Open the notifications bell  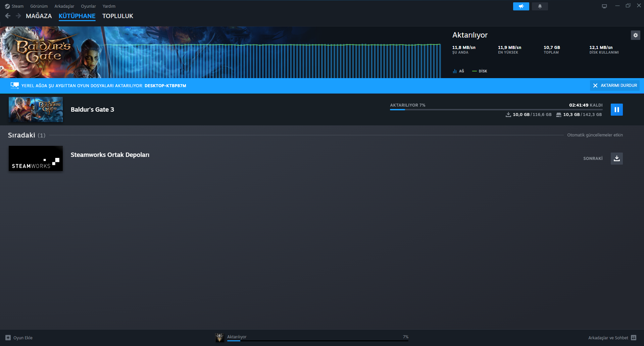point(540,6)
